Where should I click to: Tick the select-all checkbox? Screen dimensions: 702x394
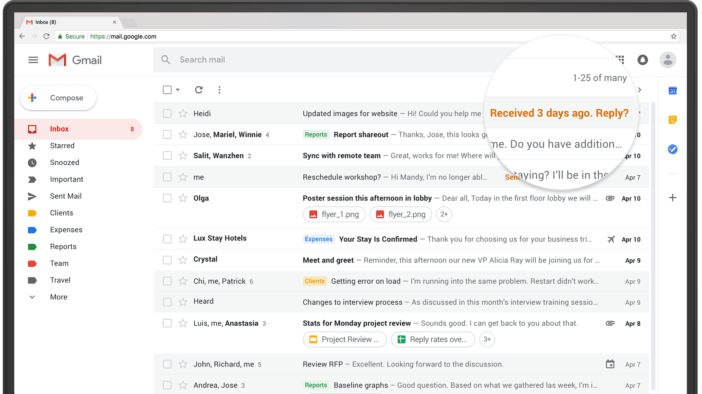point(167,90)
